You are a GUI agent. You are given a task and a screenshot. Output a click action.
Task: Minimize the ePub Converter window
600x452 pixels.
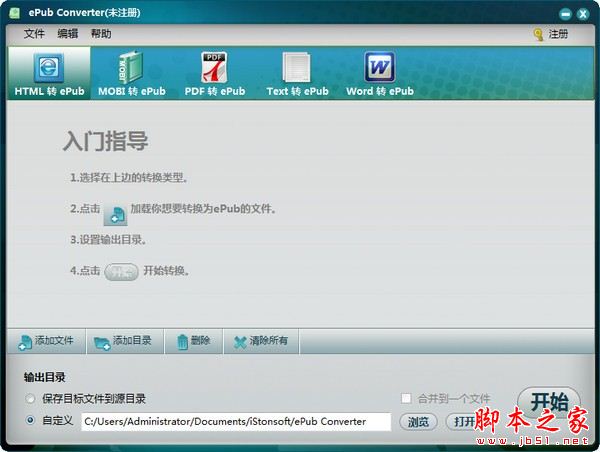(565, 14)
